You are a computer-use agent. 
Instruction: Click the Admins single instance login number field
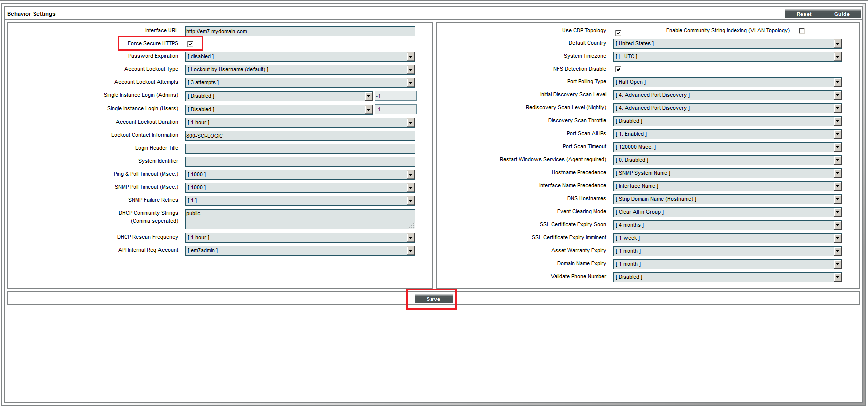click(x=396, y=96)
